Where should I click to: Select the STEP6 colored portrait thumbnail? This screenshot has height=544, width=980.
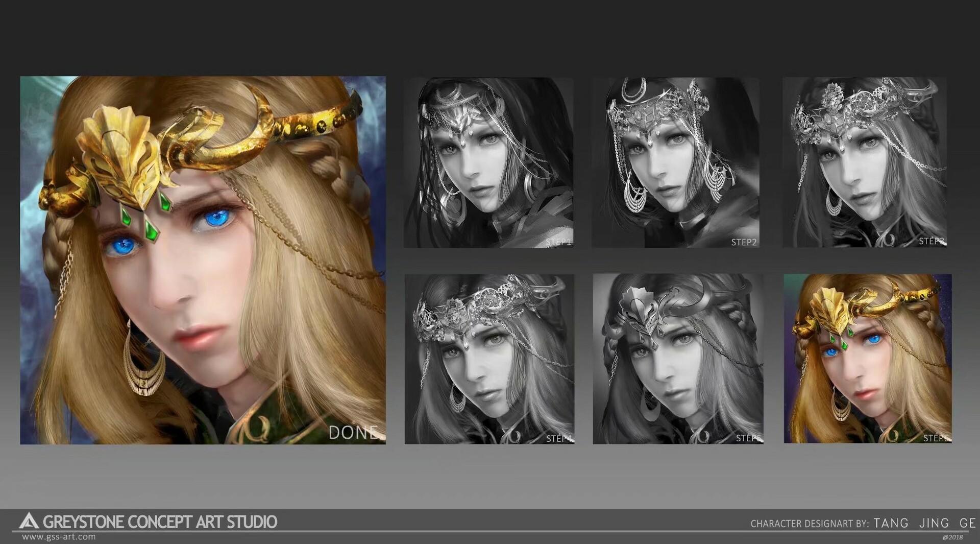pyautogui.click(x=868, y=358)
